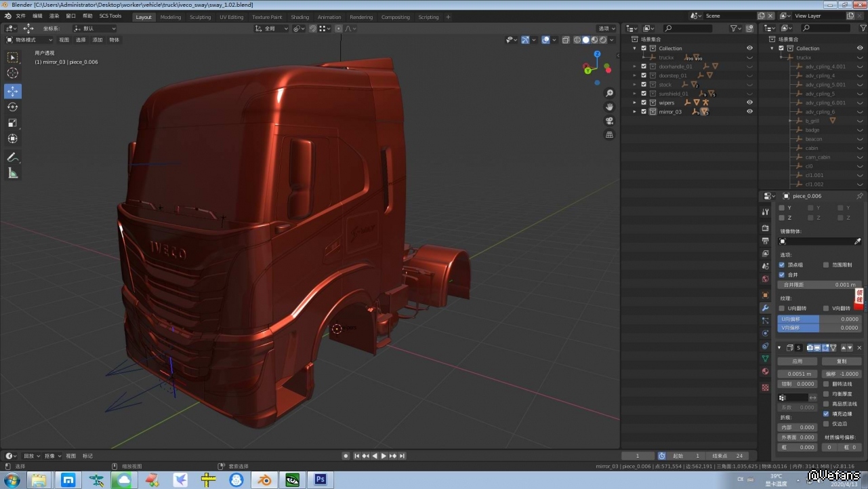Image resolution: width=868 pixels, height=489 pixels.
Task: Select the Scale tool in the toolbar
Action: [x=13, y=123]
